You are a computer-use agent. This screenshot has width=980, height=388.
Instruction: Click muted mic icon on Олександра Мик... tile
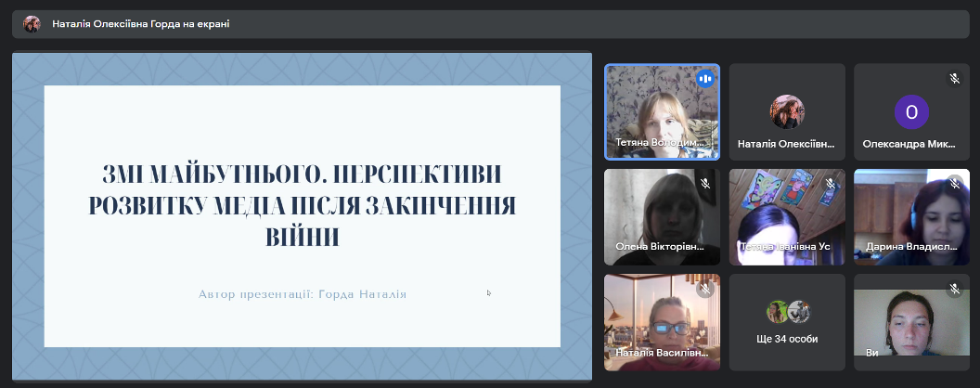coord(954,79)
